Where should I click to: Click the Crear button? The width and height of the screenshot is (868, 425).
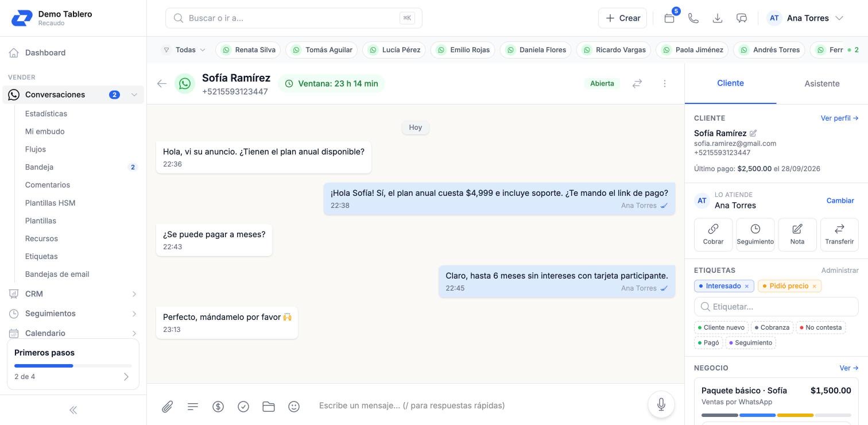click(623, 18)
